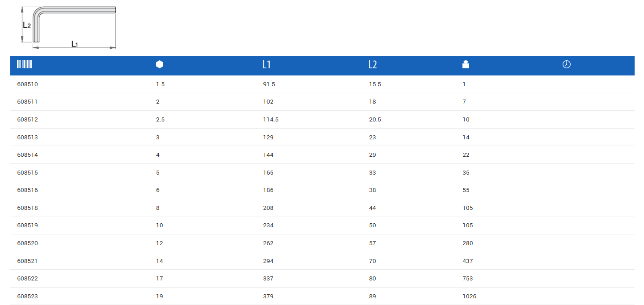This screenshot has width=644, height=305.
Task: Click the hexagon size column icon
Action: [x=160, y=64]
